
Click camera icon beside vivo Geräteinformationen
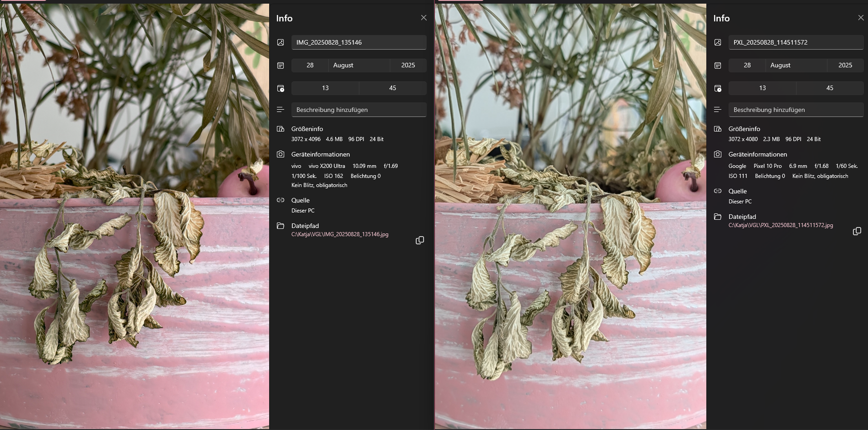point(281,154)
